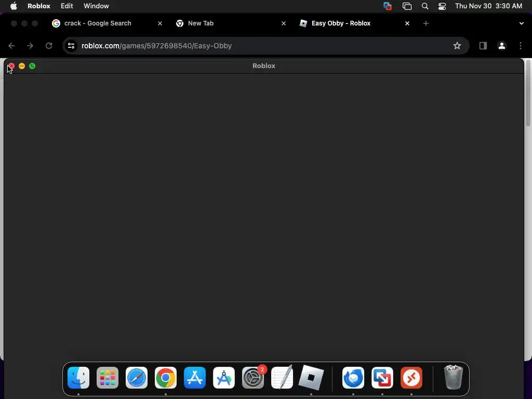Open the orange remote desktop app in Dock
This screenshot has width=532, height=399.
coord(411,378)
